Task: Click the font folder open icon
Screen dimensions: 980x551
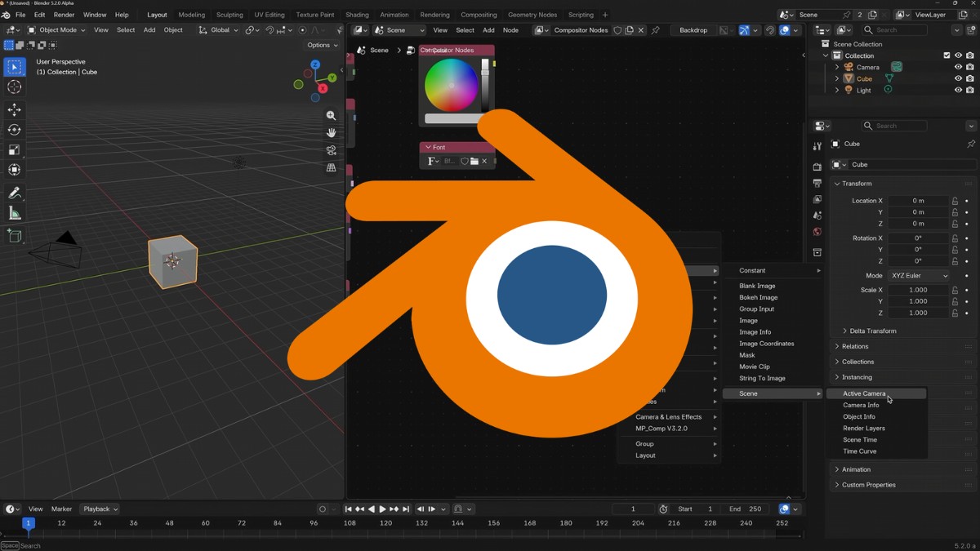Action: tap(474, 162)
